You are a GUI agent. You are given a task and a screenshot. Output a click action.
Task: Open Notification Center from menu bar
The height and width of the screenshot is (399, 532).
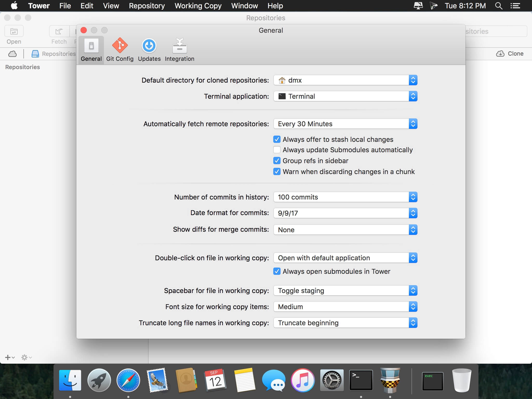tap(515, 6)
